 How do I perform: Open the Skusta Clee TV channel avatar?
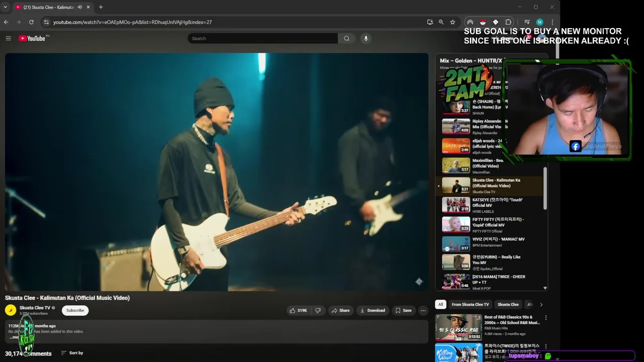[x=11, y=310]
